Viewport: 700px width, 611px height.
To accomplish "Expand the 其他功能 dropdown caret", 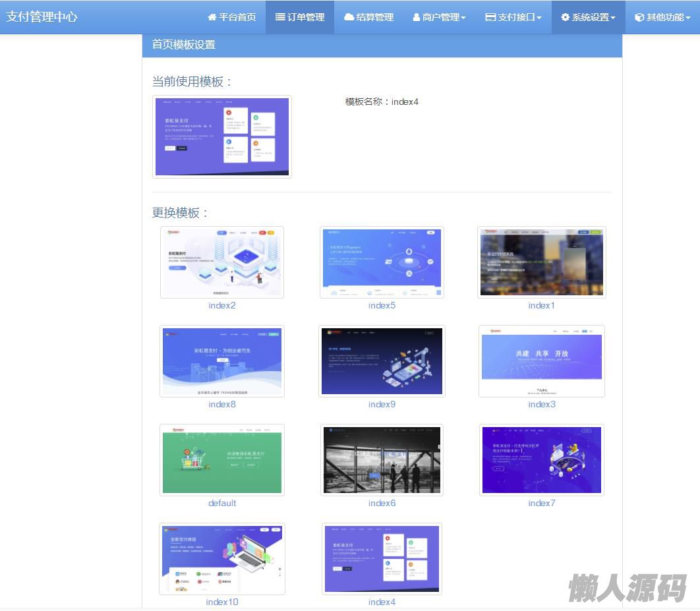I will pos(688,18).
